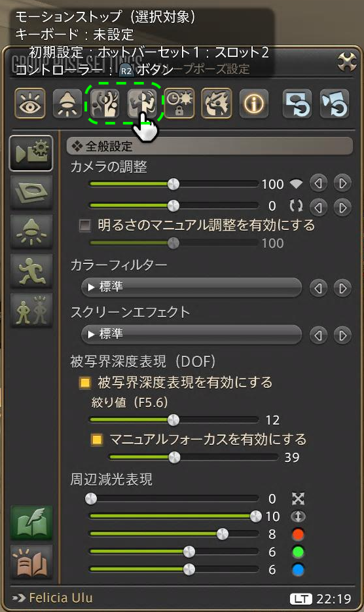Click the green book with quill icon
Screen dimensions: 364x612
pos(31,523)
